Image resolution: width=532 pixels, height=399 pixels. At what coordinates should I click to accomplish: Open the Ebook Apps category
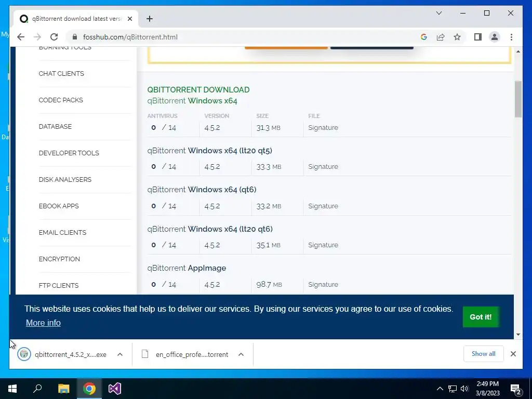[x=59, y=206]
